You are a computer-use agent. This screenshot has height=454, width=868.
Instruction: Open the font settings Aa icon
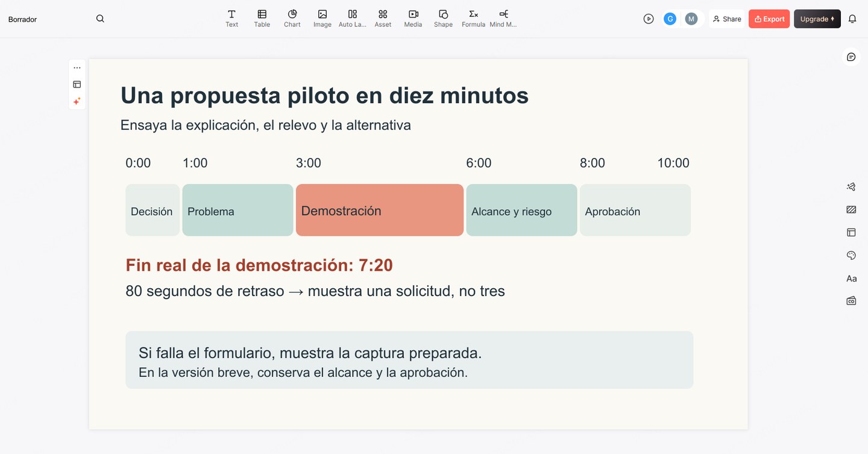[x=851, y=279]
